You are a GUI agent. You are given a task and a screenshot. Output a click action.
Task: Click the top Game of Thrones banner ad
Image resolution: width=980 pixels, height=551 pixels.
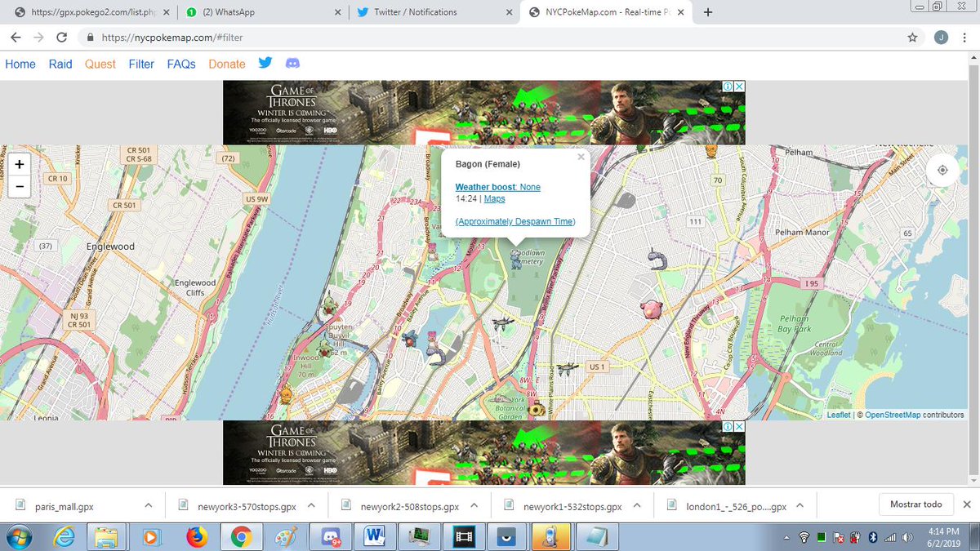(483, 112)
